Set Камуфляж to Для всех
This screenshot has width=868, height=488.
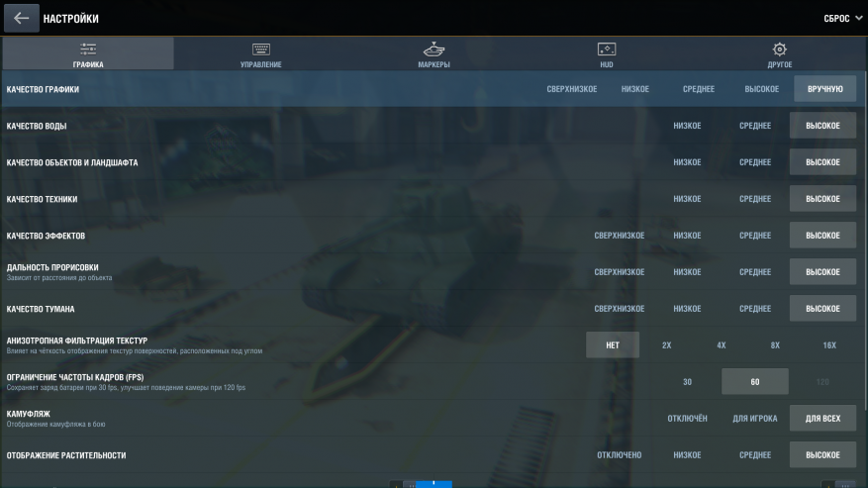822,418
